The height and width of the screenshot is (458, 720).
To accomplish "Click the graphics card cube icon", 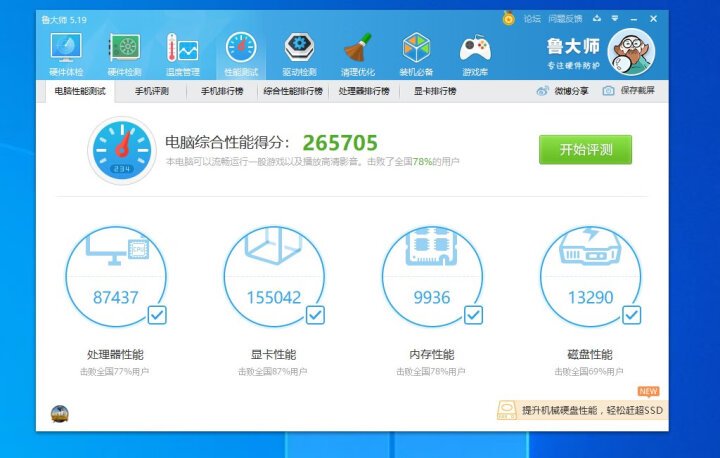I will click(273, 246).
